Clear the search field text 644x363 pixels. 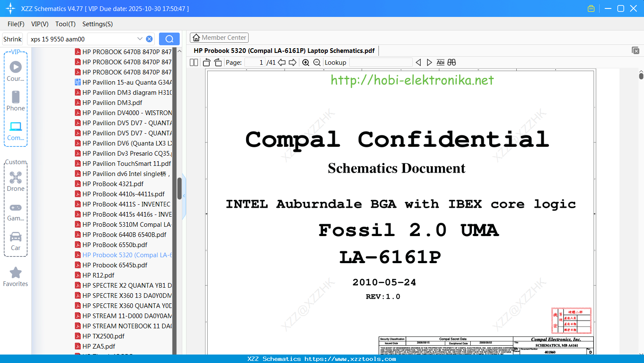click(149, 39)
